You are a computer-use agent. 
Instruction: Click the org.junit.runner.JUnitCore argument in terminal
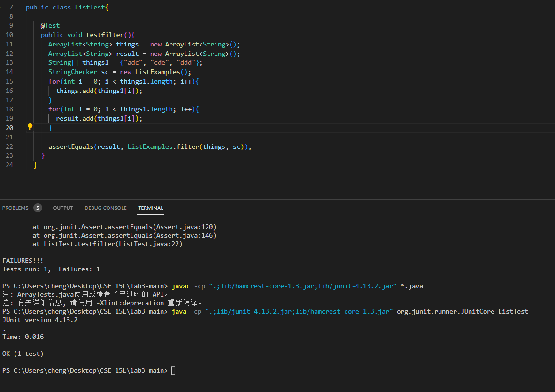pos(445,311)
